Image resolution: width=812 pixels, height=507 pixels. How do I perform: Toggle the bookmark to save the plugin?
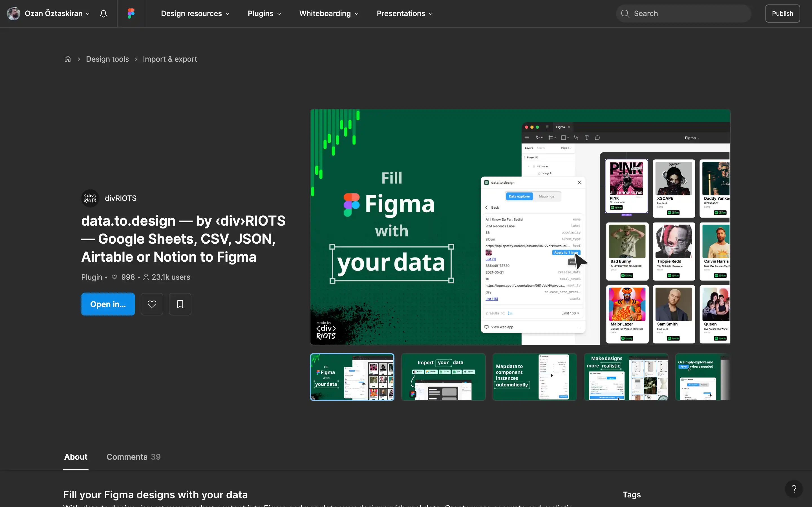pyautogui.click(x=180, y=304)
